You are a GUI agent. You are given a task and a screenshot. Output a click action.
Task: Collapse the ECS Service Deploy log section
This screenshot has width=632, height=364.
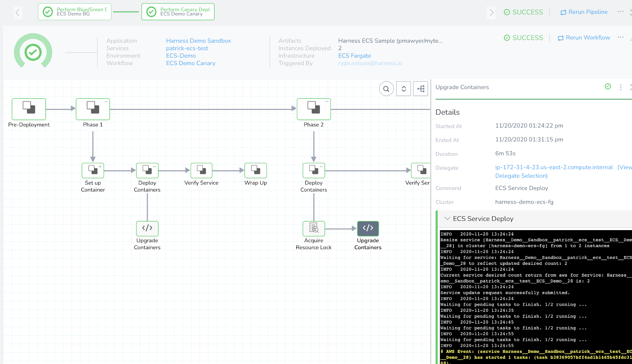pos(447,218)
